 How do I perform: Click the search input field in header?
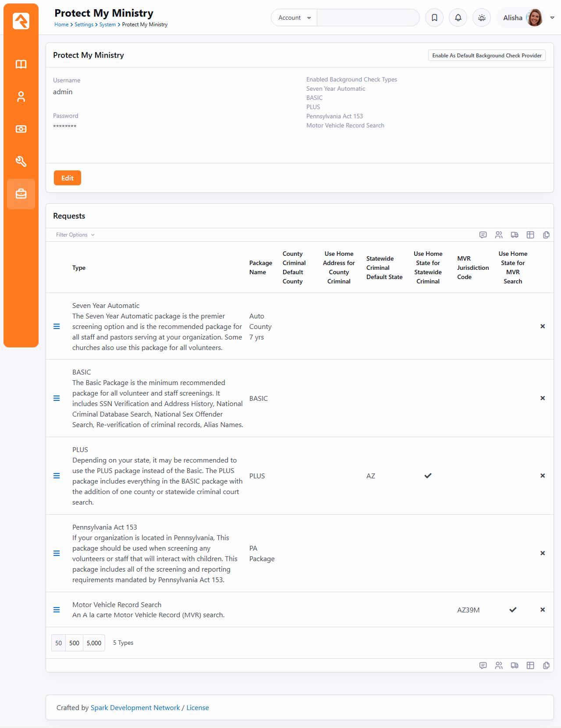click(368, 18)
